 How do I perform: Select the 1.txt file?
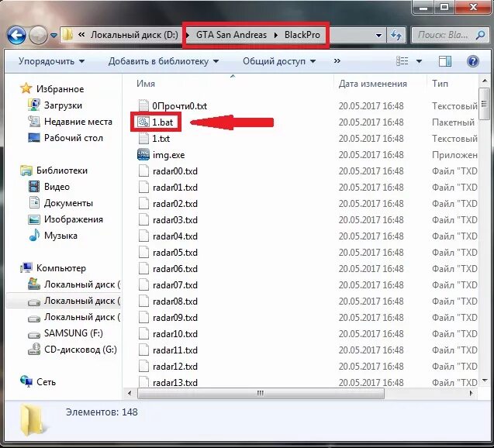tap(161, 139)
